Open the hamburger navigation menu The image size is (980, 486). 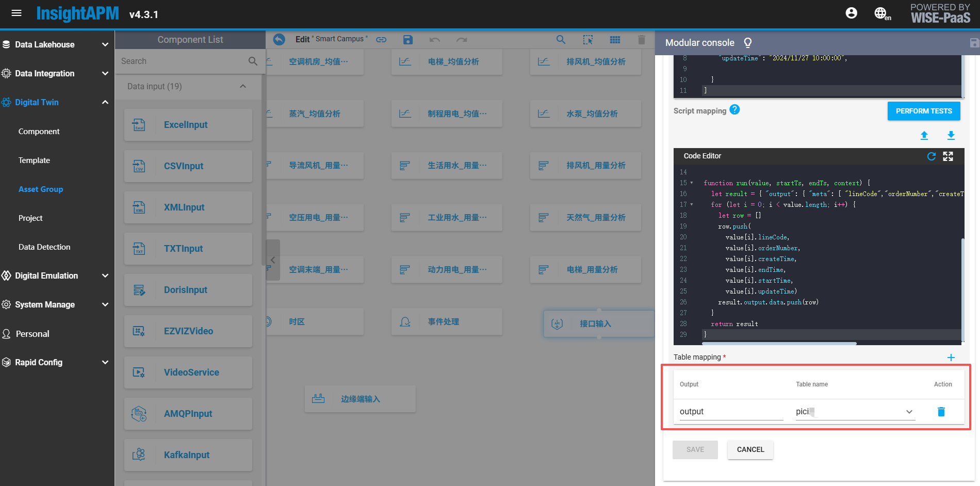pyautogui.click(x=17, y=13)
